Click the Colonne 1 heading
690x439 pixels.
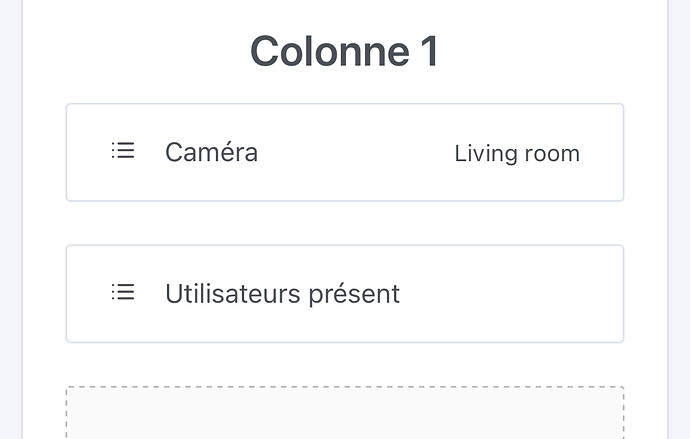point(344,52)
